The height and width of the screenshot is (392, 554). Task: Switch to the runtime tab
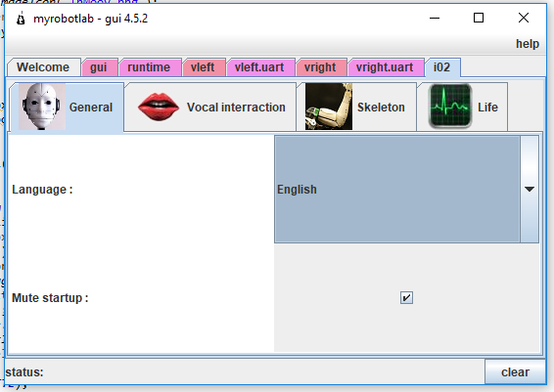[x=149, y=67]
